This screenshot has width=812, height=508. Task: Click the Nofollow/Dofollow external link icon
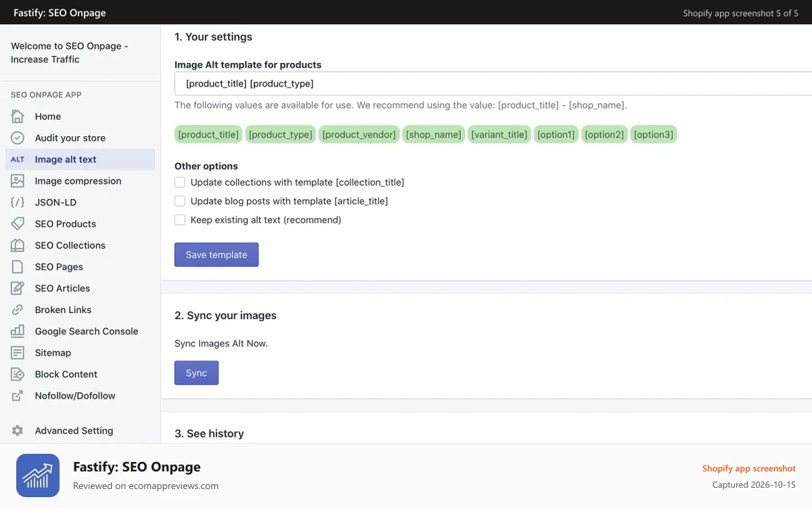click(x=18, y=396)
